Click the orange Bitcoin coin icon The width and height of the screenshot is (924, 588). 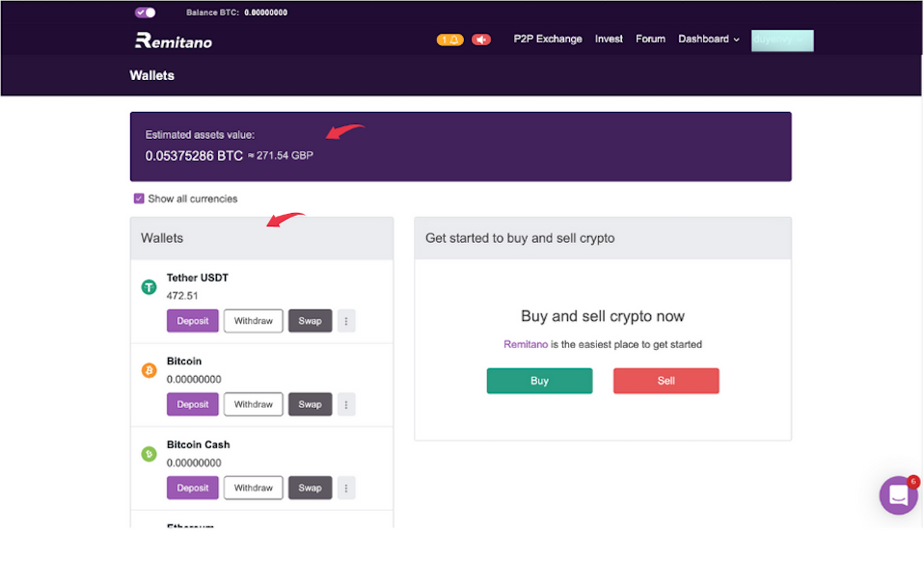point(149,370)
